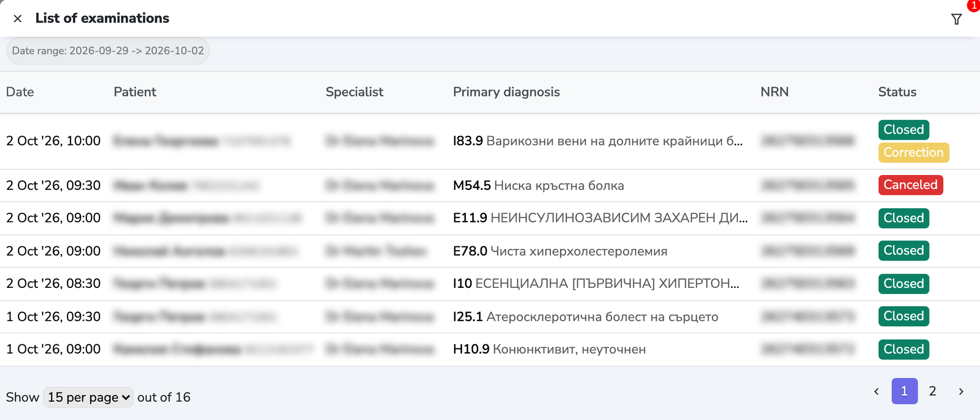This screenshot has width=980, height=420.
Task: Click Closed badge in the I83.9 row
Action: (903, 130)
